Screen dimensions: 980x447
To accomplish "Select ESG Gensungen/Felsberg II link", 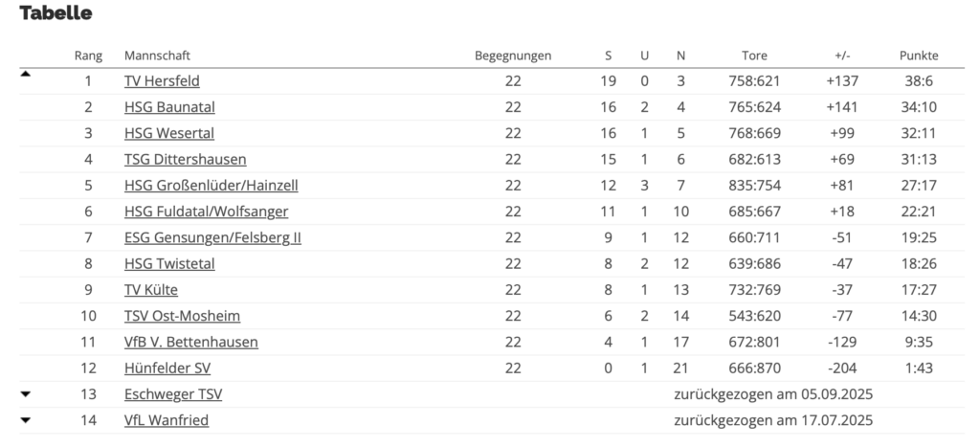I will pyautogui.click(x=212, y=237).
